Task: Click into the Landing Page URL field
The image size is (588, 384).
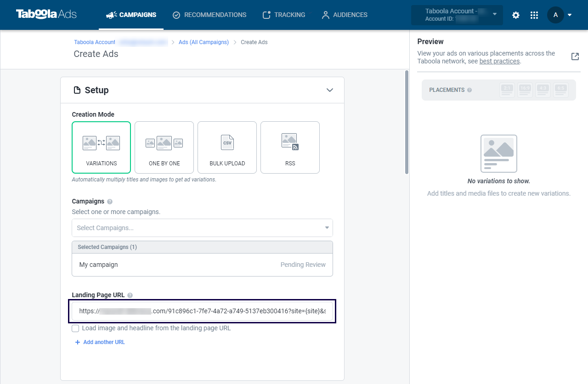Action: coord(202,311)
